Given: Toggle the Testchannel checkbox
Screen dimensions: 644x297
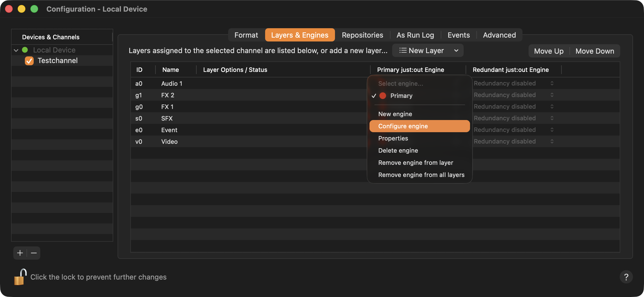Looking at the screenshot, I should pyautogui.click(x=29, y=61).
